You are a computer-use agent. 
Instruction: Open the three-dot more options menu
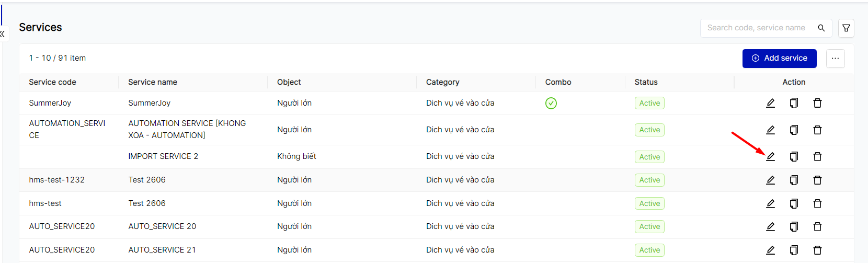[835, 59]
